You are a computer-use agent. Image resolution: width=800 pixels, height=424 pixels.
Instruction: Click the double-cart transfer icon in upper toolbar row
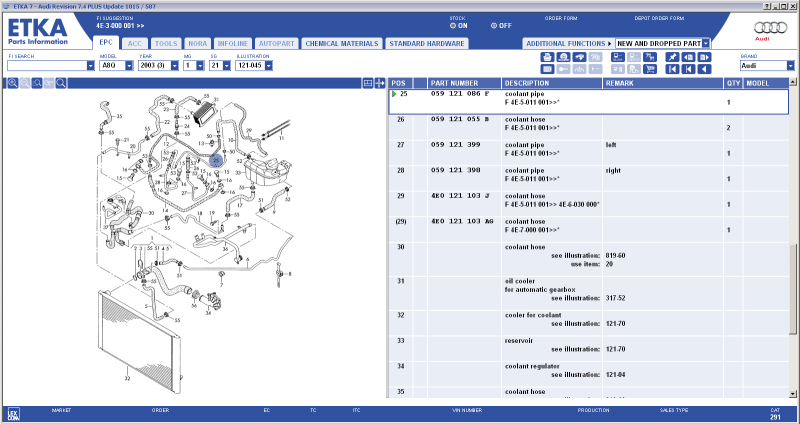point(650,57)
